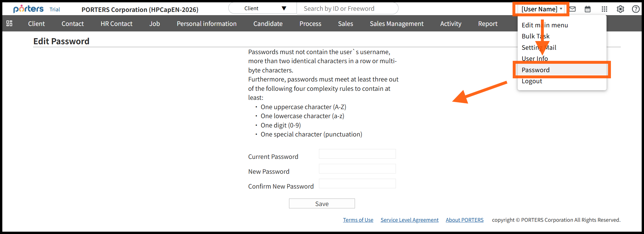Click the Current Password field
The image size is (644, 234).
click(357, 154)
